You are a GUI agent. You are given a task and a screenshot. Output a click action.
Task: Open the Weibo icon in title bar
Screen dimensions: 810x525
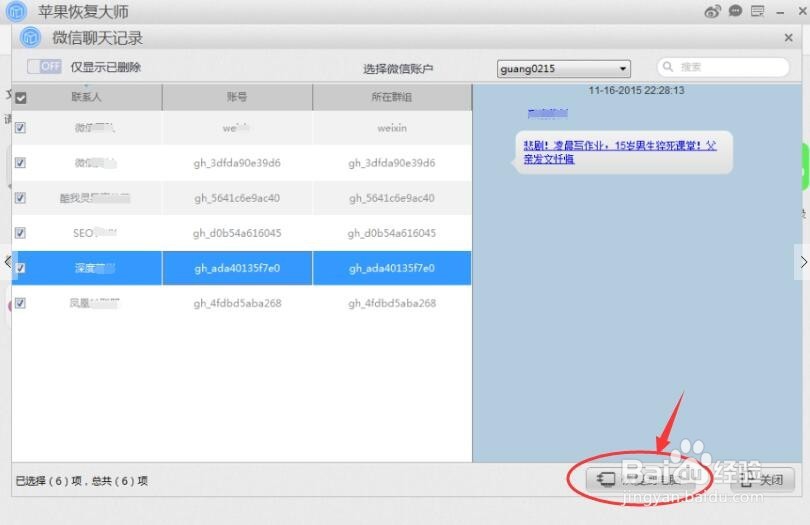712,11
